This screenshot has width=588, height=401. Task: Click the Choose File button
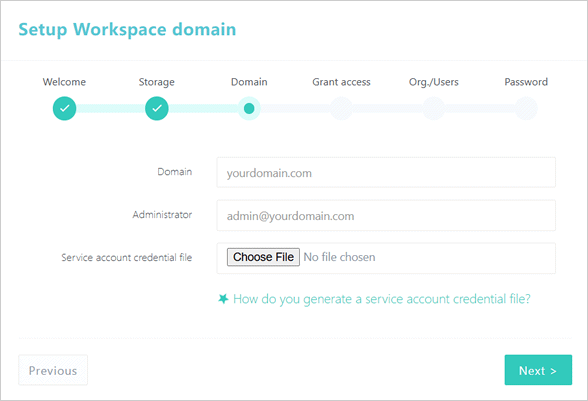263,257
